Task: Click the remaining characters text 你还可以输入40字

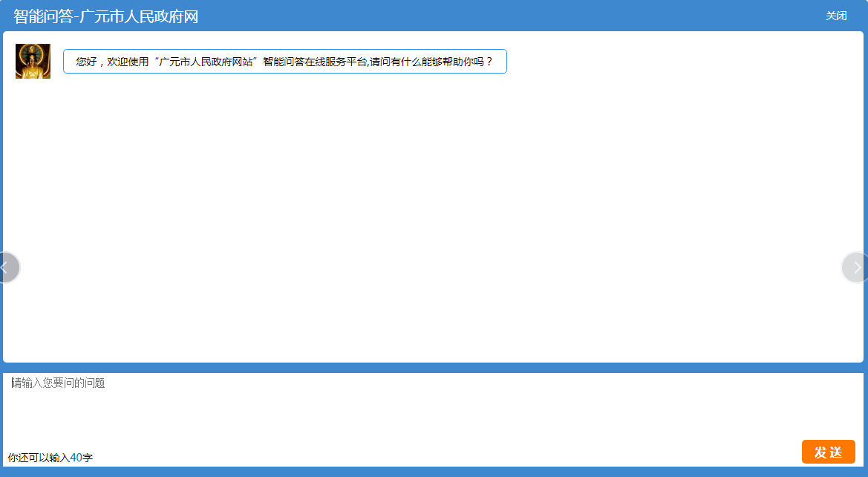Action: tap(50, 458)
